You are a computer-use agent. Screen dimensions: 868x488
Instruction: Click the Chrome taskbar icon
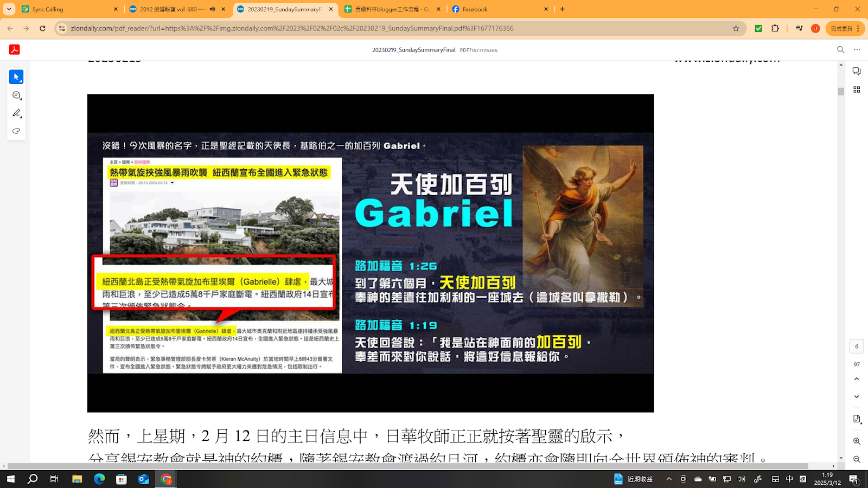click(166, 479)
